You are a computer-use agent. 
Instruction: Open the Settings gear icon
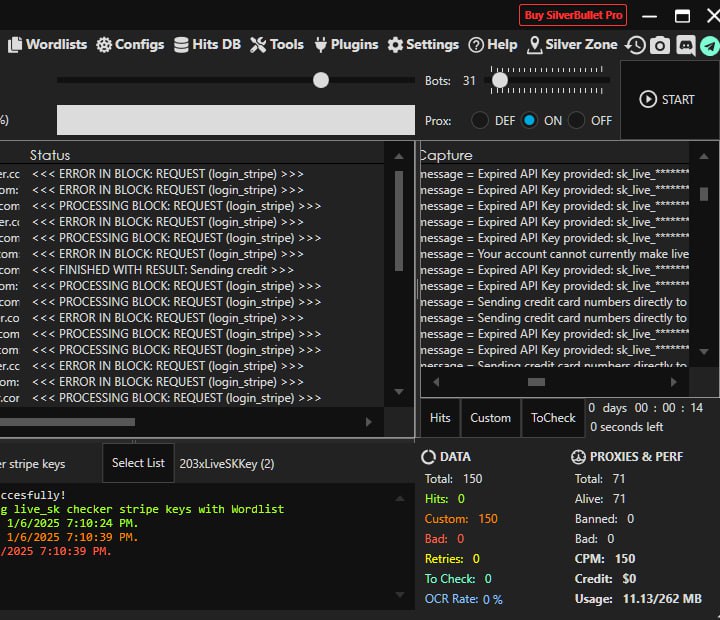(x=395, y=45)
